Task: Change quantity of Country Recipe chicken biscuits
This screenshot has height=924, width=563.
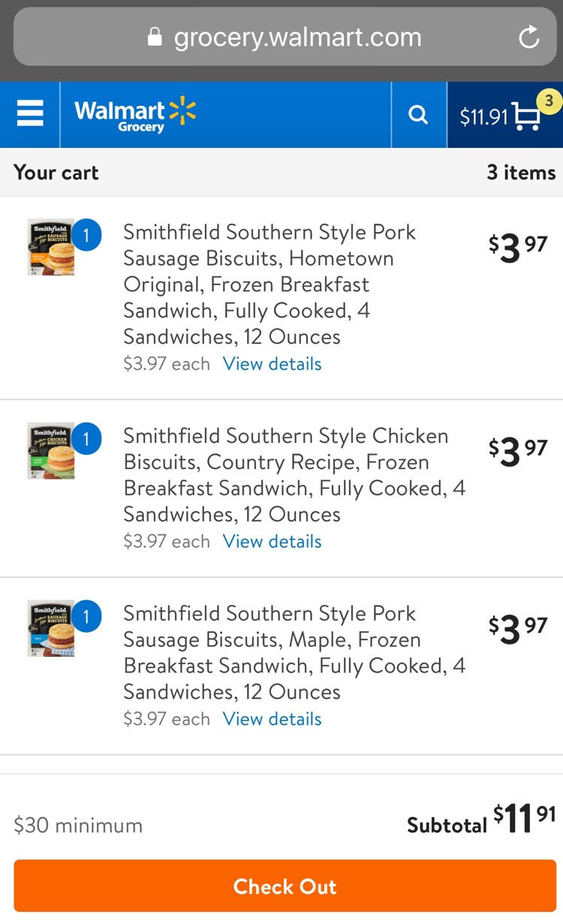Action: 86,439
